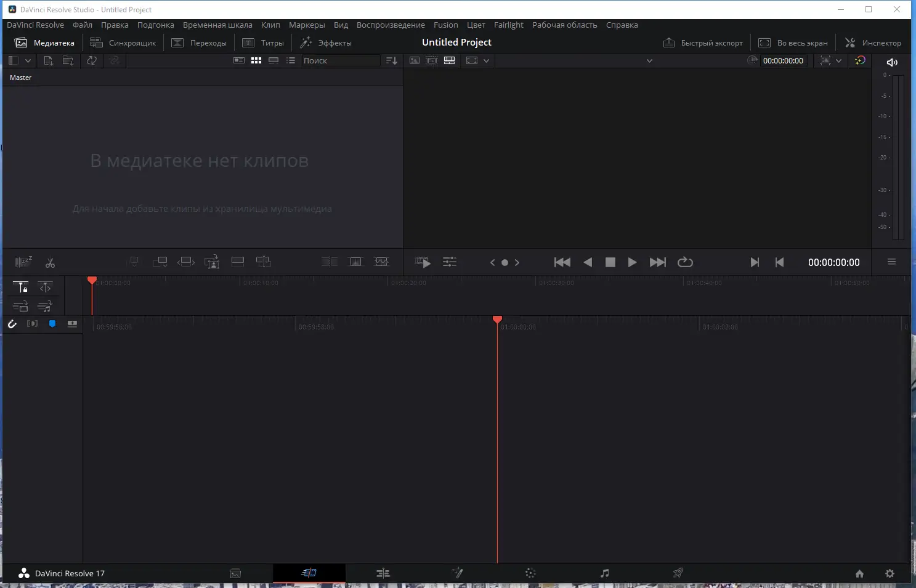Click the Быстрый экспорт button
This screenshot has width=916, height=588.
pyautogui.click(x=703, y=42)
